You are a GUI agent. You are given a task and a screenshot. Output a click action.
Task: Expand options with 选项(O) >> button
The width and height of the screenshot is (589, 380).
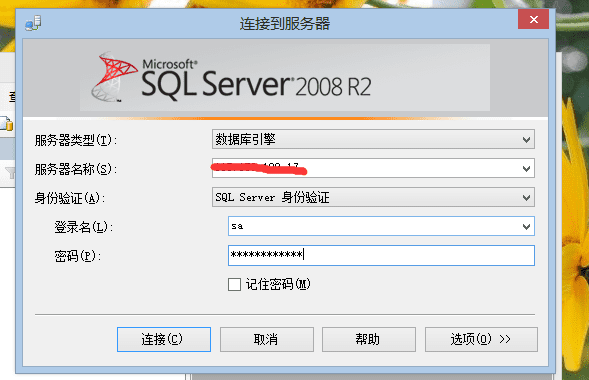(481, 339)
